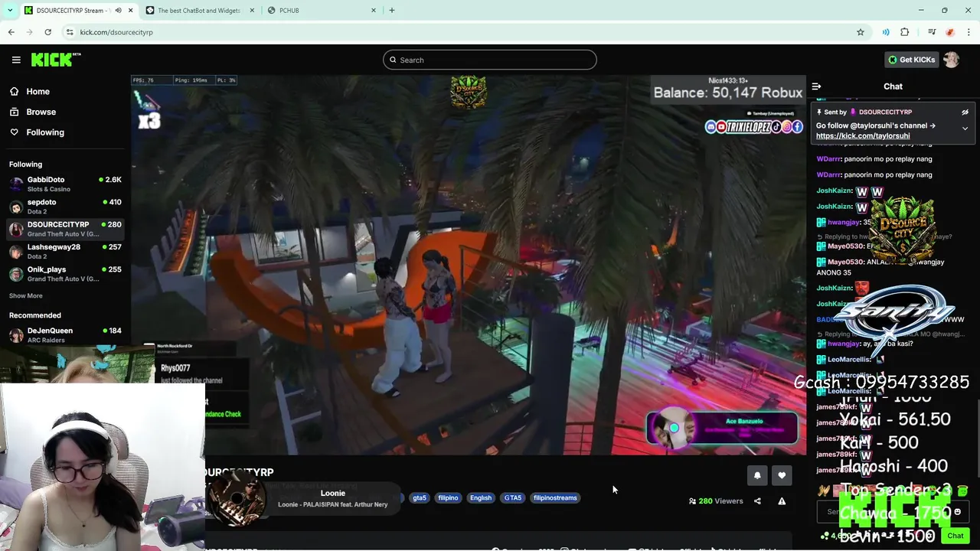View site information icon in address bar
The width and height of the screenshot is (980, 551).
[70, 32]
